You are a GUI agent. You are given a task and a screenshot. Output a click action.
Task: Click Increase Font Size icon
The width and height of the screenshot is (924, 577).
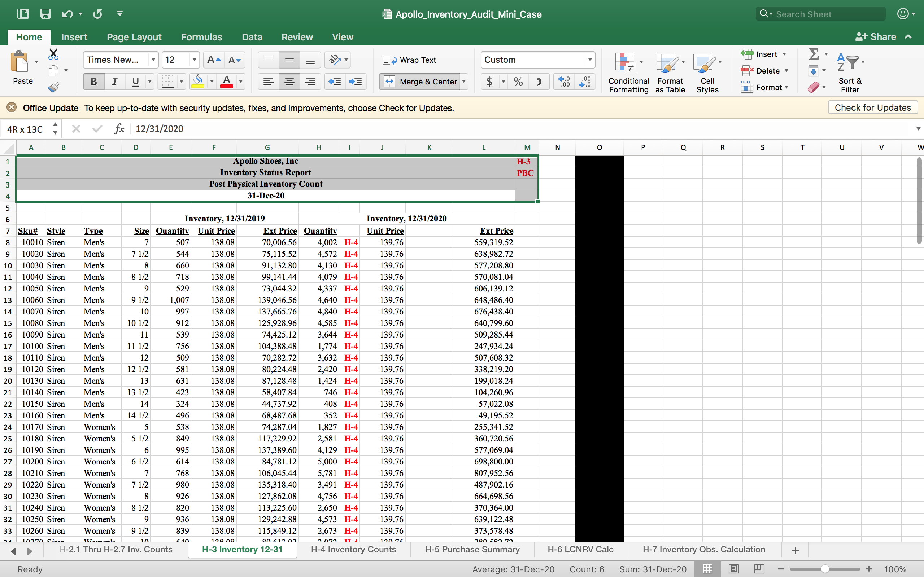click(213, 60)
